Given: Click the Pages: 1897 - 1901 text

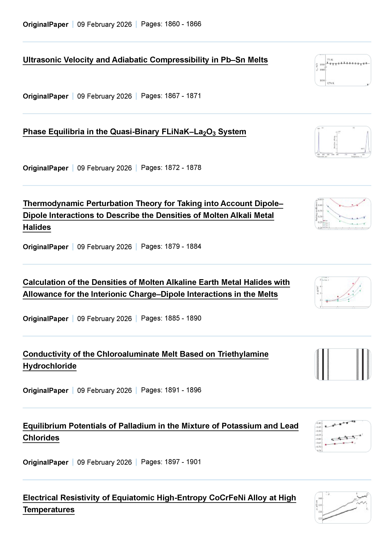Looking at the screenshot, I should [x=171, y=462].
